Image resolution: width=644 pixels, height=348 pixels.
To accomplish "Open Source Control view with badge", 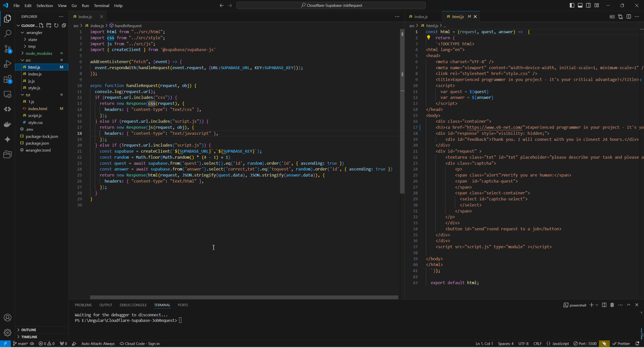I will click(x=8, y=49).
